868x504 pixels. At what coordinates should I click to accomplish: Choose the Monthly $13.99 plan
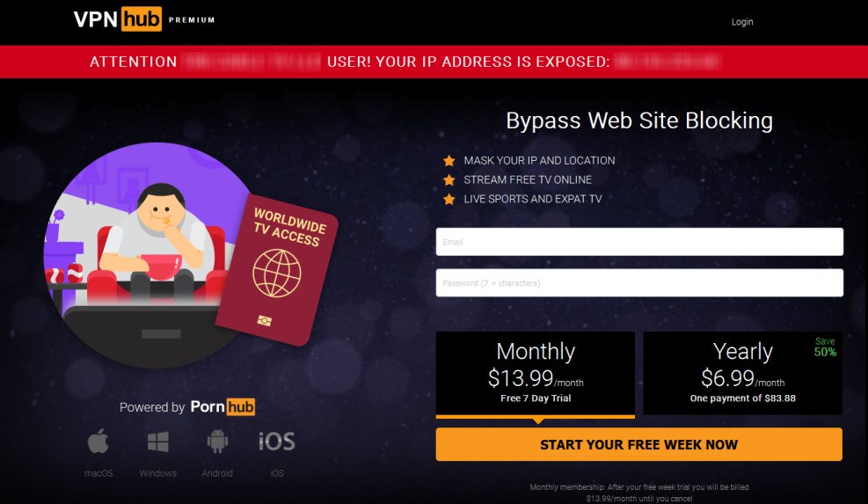536,373
